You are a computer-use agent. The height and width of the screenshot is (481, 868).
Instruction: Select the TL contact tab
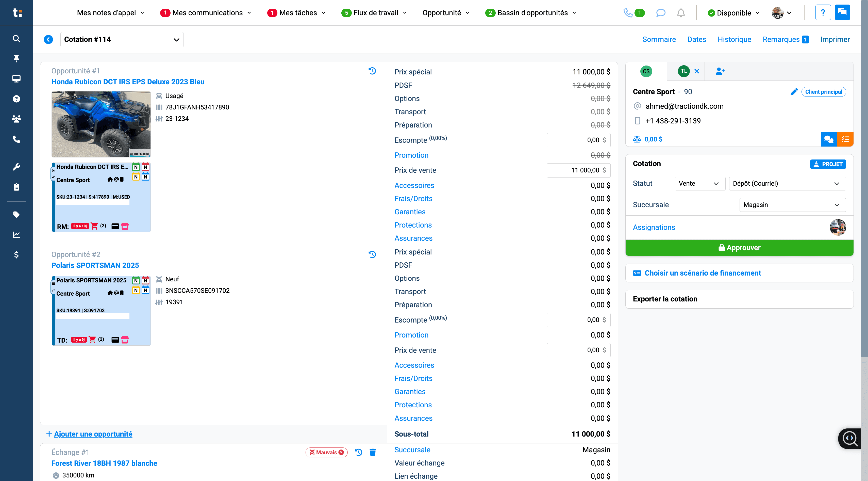(684, 71)
